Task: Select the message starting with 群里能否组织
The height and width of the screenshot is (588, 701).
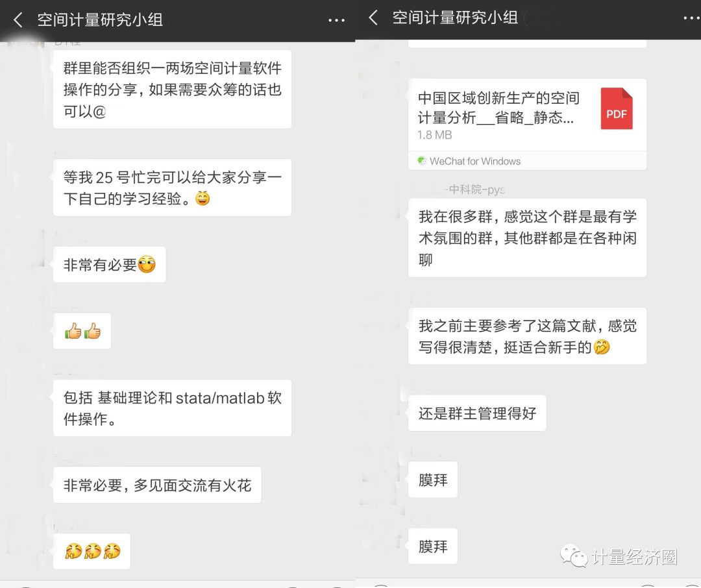Action: (172, 90)
